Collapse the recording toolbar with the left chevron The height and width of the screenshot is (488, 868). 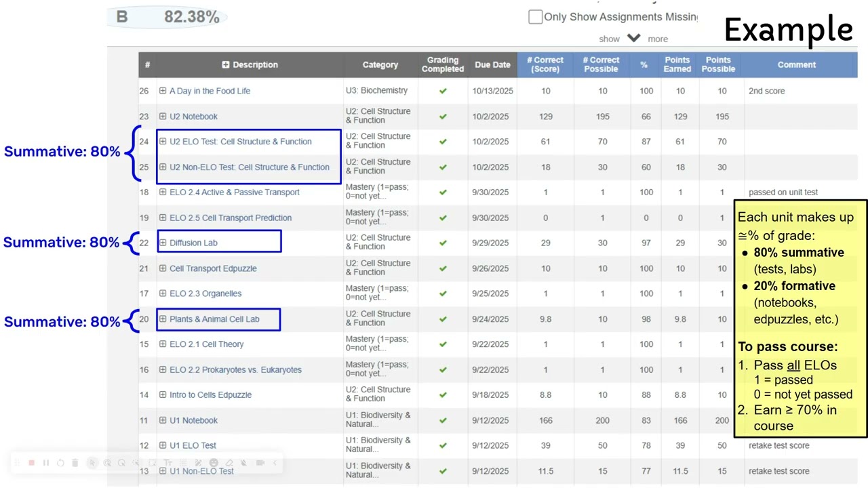point(275,463)
